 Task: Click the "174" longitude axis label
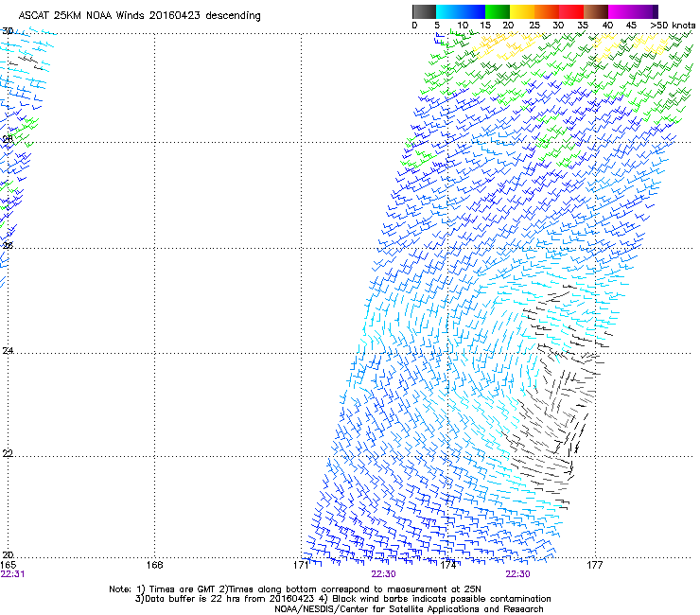447,566
